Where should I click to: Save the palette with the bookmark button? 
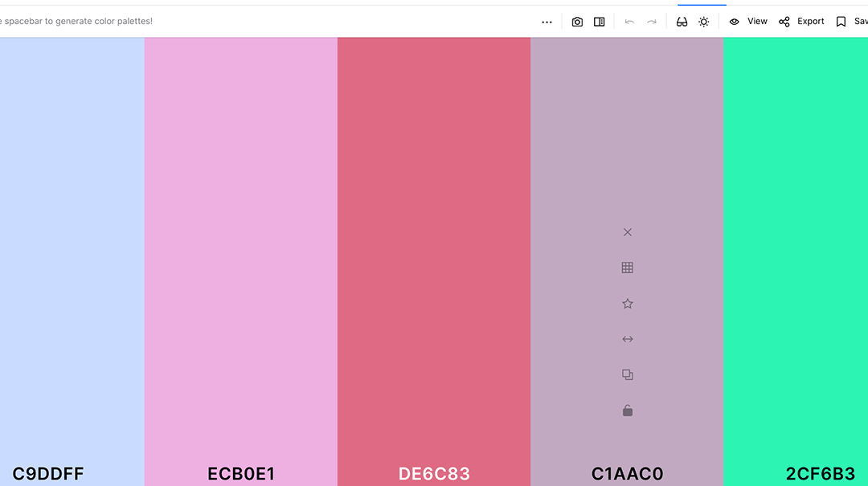pyautogui.click(x=840, y=21)
